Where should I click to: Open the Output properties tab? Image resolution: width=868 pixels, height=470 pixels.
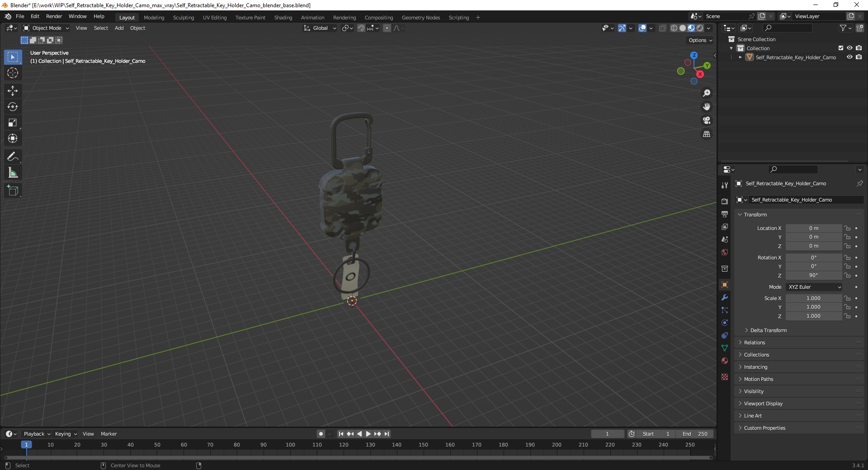(x=725, y=214)
